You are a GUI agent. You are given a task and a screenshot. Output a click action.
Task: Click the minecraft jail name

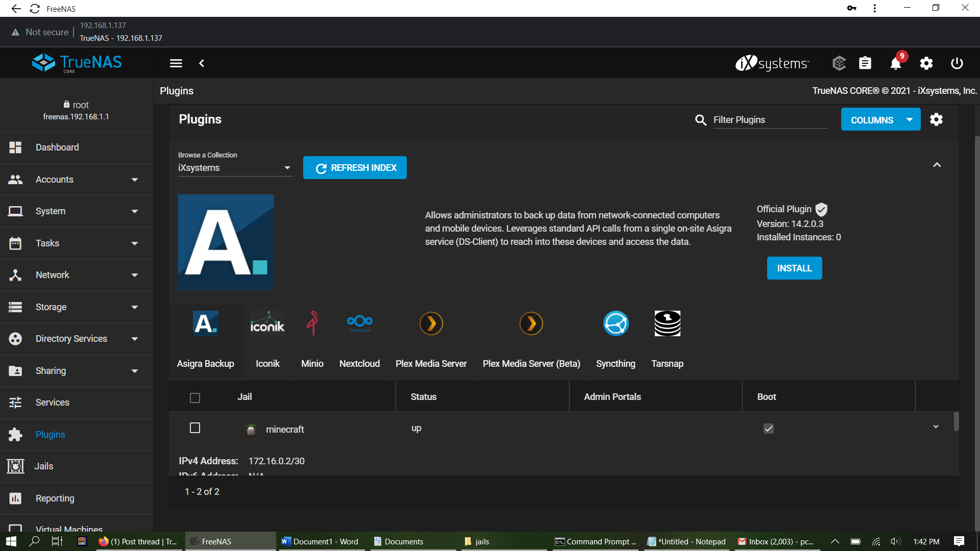285,430
